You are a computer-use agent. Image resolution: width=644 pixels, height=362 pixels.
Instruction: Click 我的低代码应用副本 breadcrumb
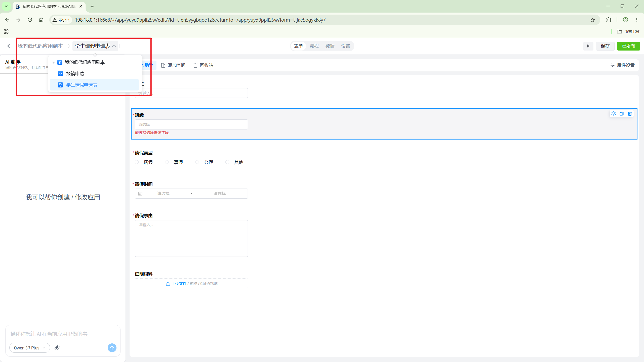[40, 46]
